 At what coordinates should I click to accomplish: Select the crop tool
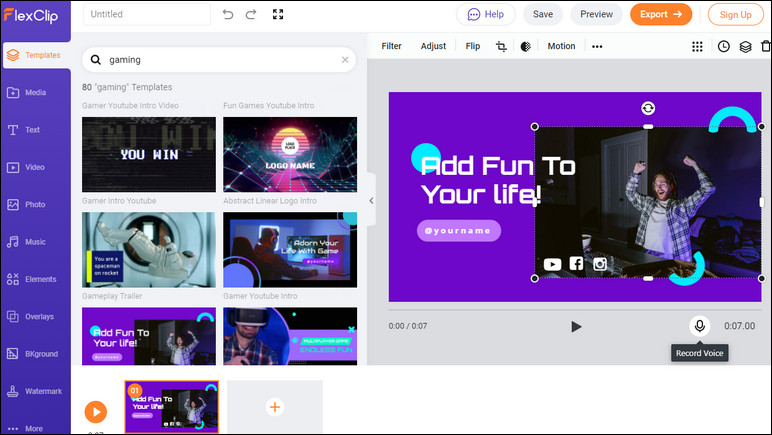[x=501, y=46]
